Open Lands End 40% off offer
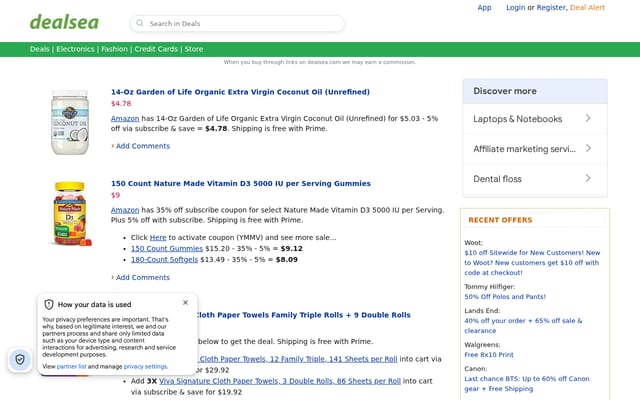The image size is (640, 400). pos(523,325)
